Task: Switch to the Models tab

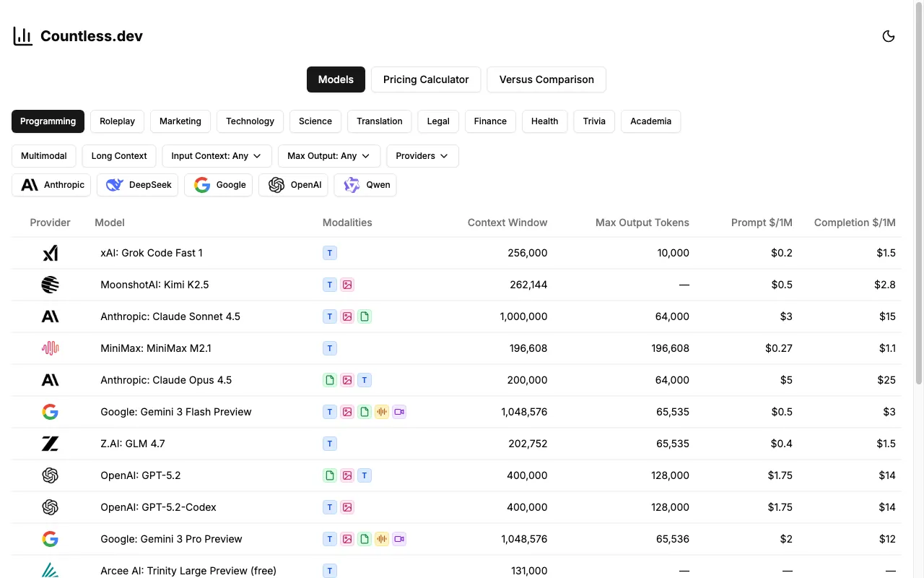Action: pyautogui.click(x=336, y=79)
